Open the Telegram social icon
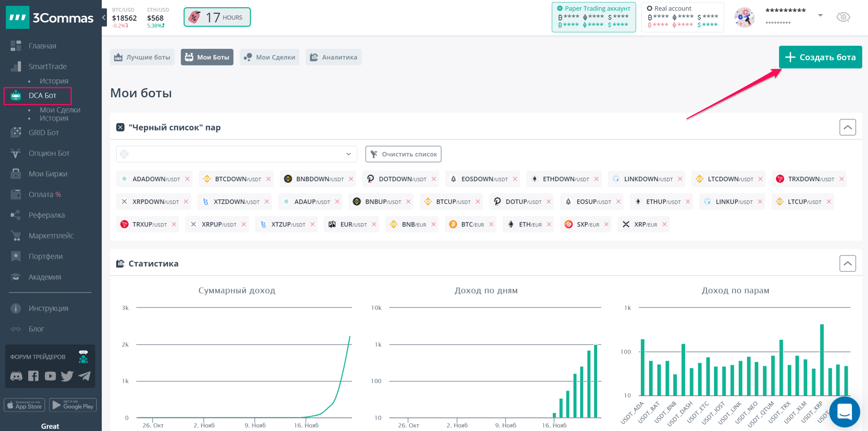 pyautogui.click(x=85, y=376)
